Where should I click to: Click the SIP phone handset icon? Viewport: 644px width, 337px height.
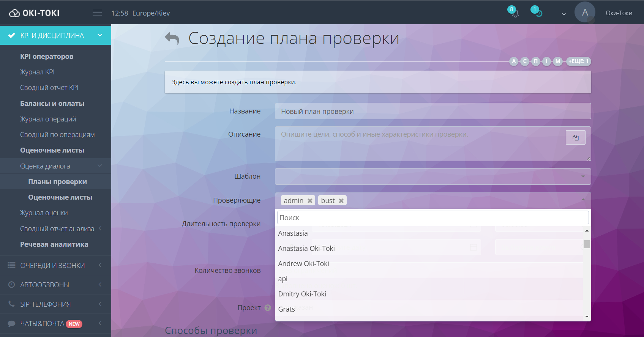point(11,304)
